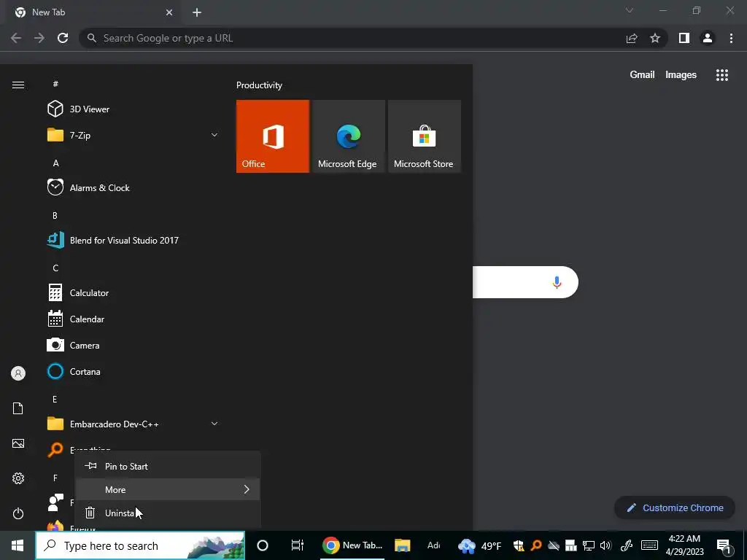747x560 pixels.
Task: Expand the 7-Zip folder chevron
Action: pos(214,135)
